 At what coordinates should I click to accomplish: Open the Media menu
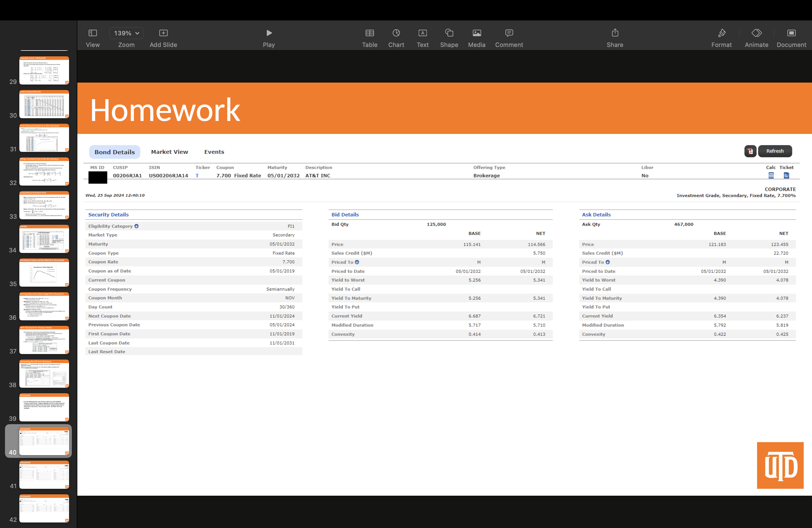(x=477, y=33)
